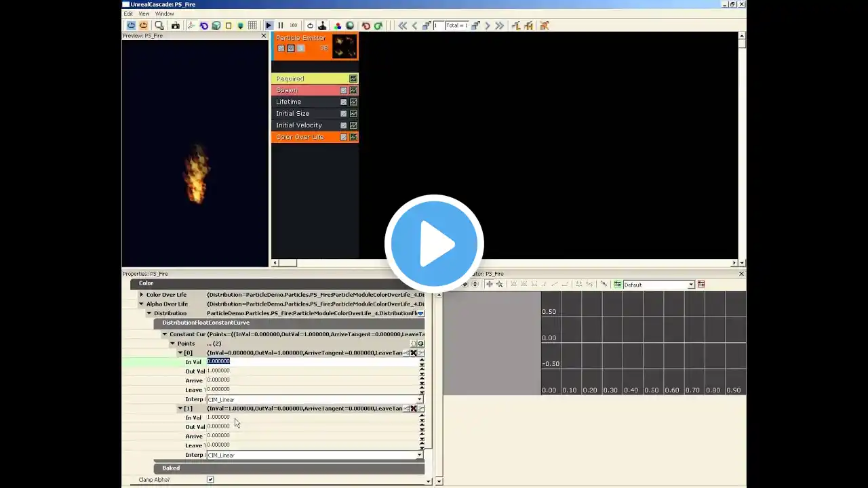This screenshot has width=868, height=488.
Task: Click the Restart in Level toolbar icon
Action: click(143, 26)
